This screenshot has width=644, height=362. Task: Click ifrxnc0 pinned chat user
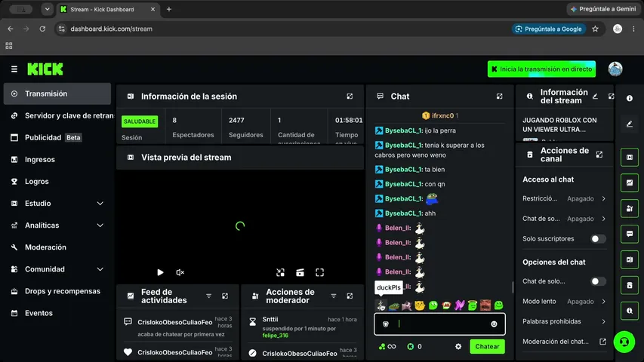click(x=442, y=115)
